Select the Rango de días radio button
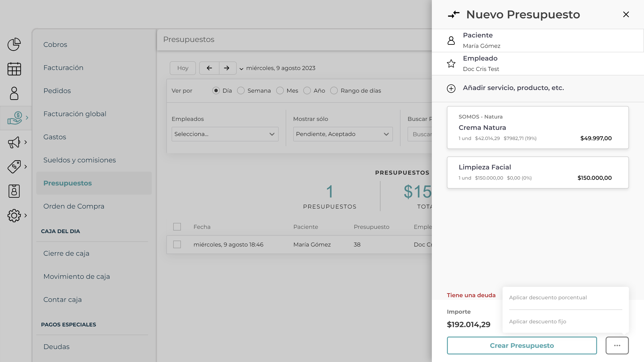The image size is (644, 362). (334, 90)
